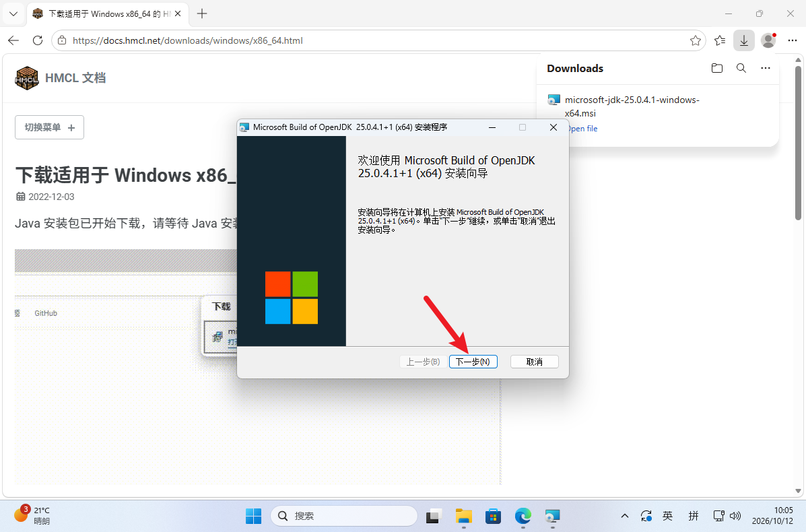Image resolution: width=806 pixels, height=532 pixels.
Task: Click the sync tray icon
Action: (x=646, y=516)
